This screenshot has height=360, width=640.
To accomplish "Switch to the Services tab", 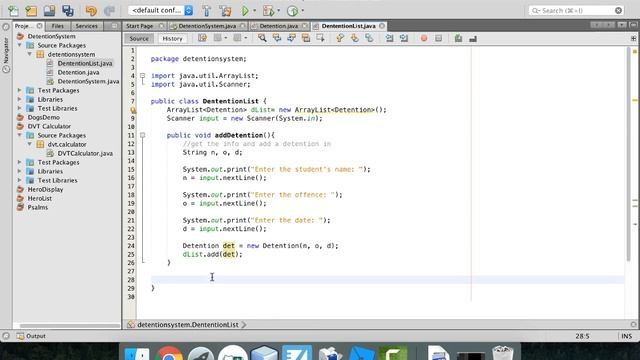I will tap(87, 26).
